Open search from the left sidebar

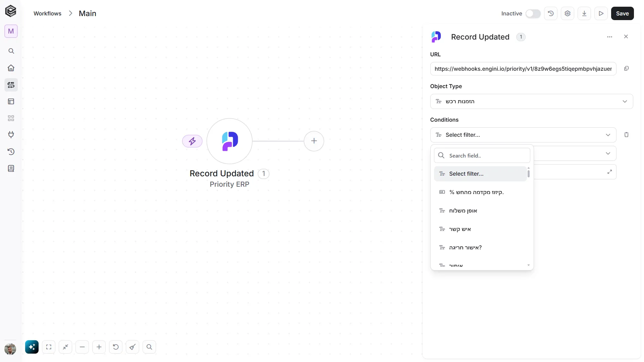coord(11,51)
